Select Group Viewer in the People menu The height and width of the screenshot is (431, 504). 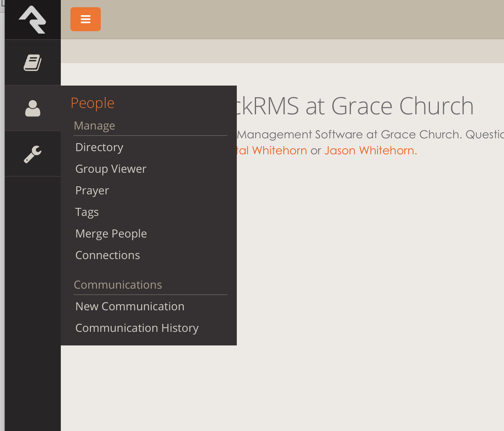pyautogui.click(x=111, y=169)
